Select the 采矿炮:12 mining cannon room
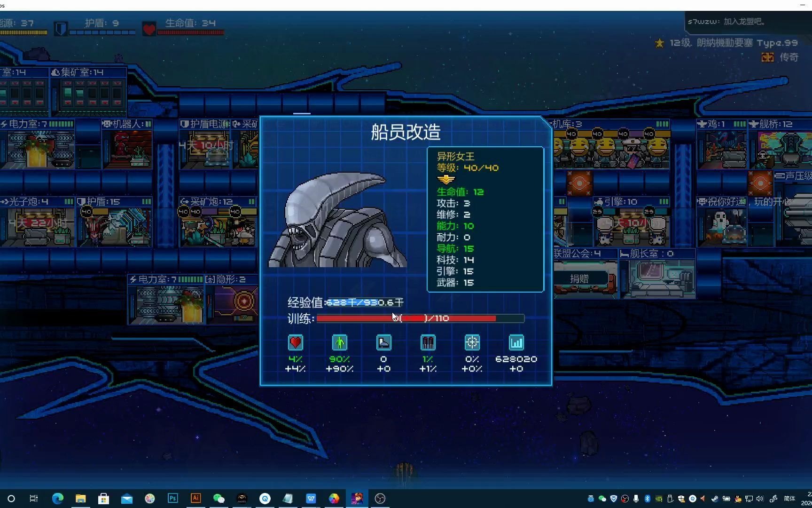Image resolution: width=812 pixels, height=508 pixels. pos(218,222)
